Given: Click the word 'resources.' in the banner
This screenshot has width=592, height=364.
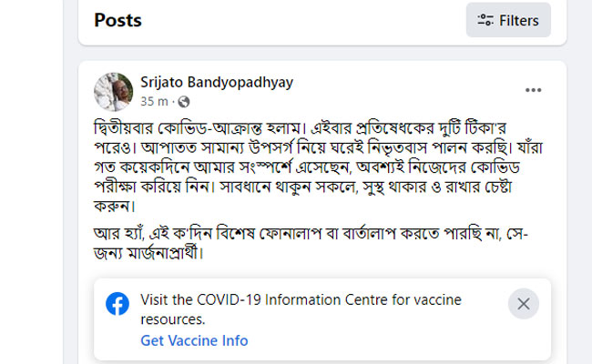Looking at the screenshot, I should (x=173, y=319).
